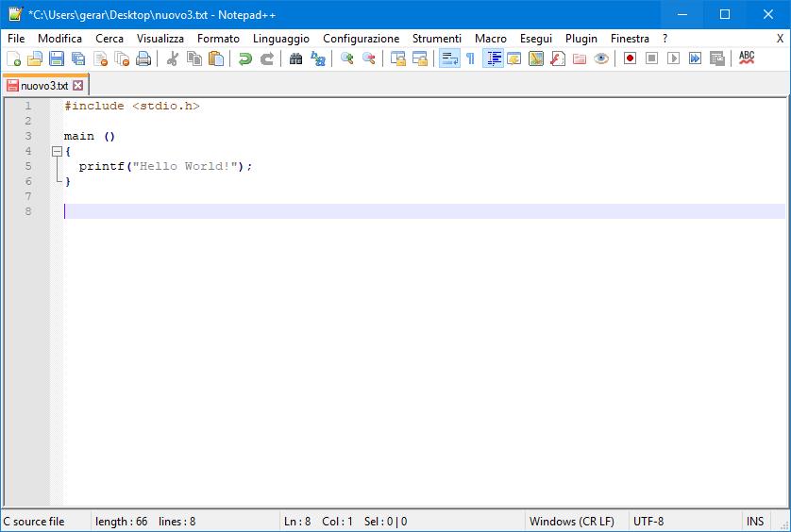Close document with menu bar X button
Screen dimensions: 791x532
780,39
